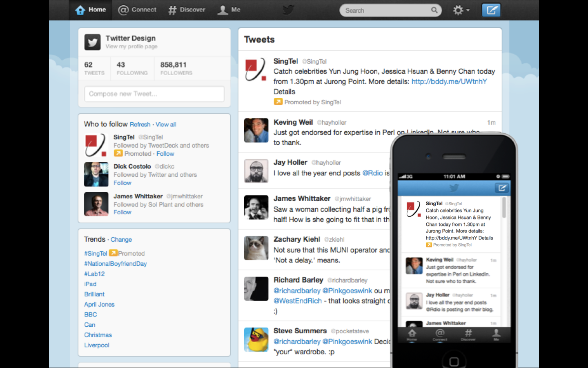The width and height of the screenshot is (588, 368).
Task: Click the Twitter bird logo in the top bar
Action: 288,10
